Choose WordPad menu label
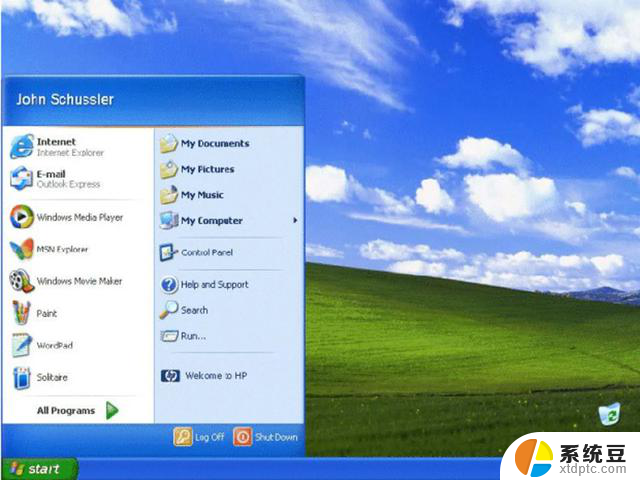640x480 pixels. (x=55, y=345)
